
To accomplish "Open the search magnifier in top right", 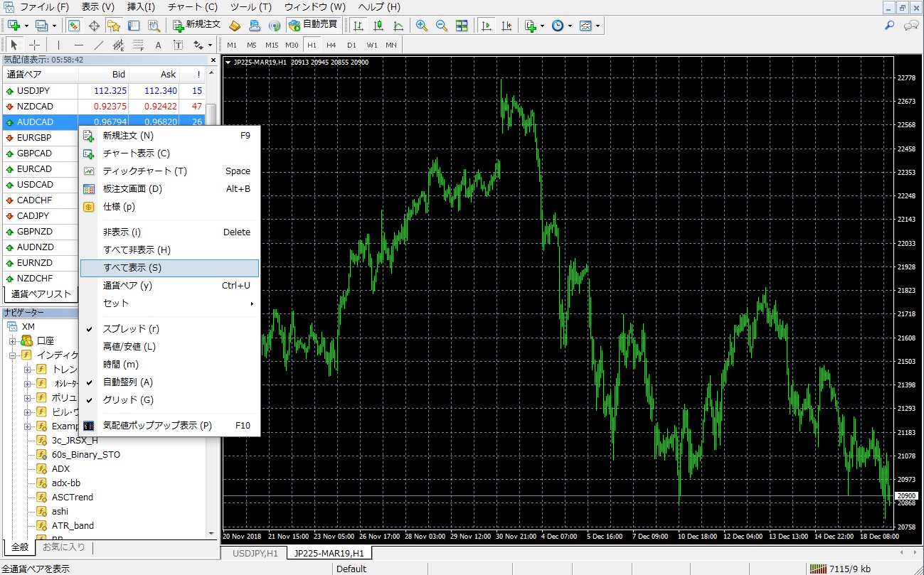I will tap(889, 26).
